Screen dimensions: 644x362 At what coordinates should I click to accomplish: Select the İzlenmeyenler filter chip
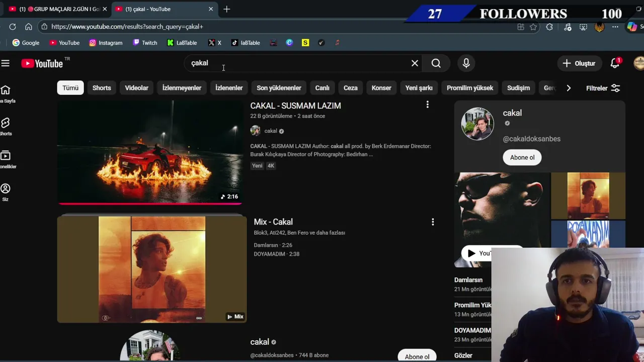click(x=182, y=88)
